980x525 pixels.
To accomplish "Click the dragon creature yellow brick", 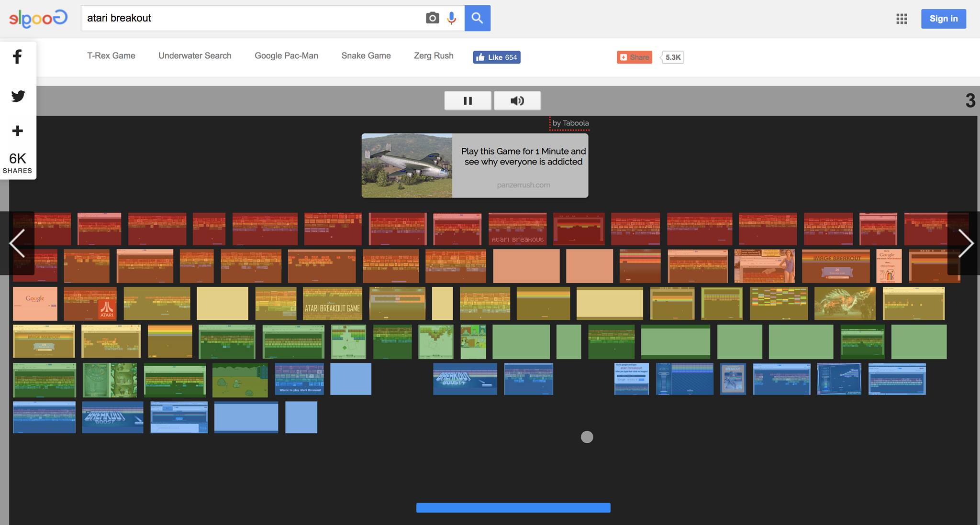I will 845,304.
